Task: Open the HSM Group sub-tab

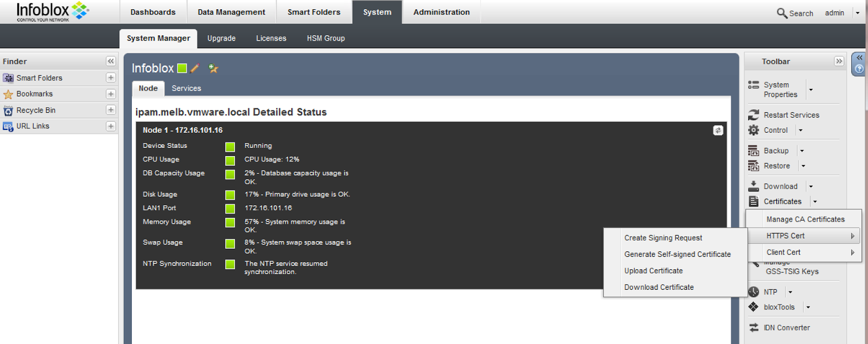Action: click(326, 38)
